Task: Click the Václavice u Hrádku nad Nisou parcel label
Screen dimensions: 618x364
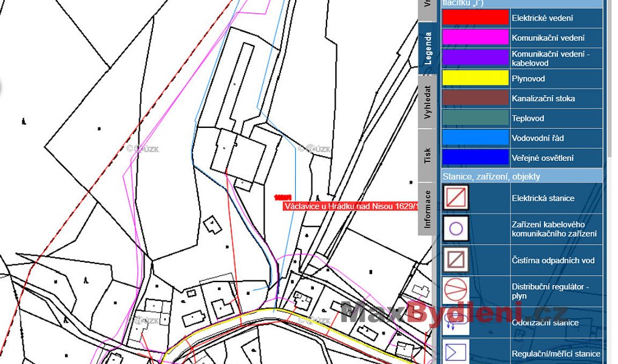Action: point(350,206)
